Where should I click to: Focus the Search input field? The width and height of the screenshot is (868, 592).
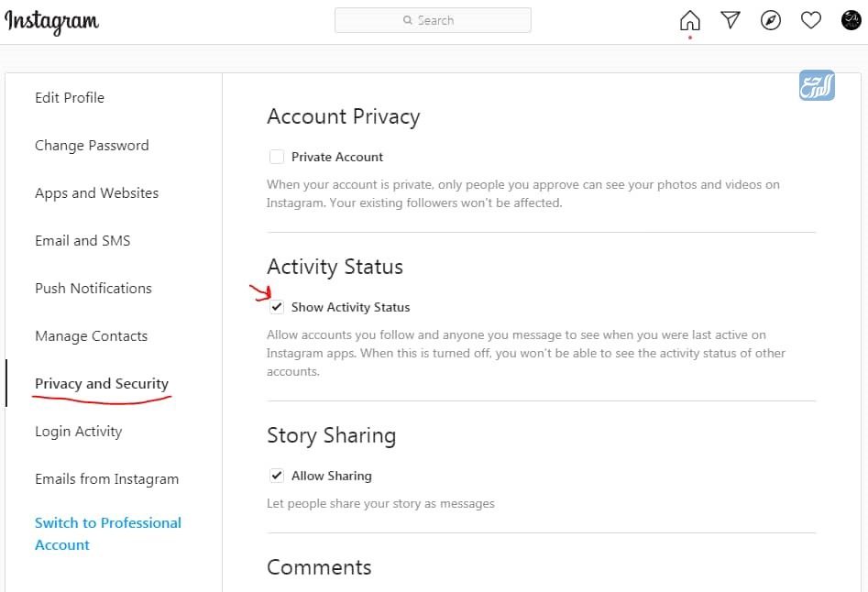433,20
